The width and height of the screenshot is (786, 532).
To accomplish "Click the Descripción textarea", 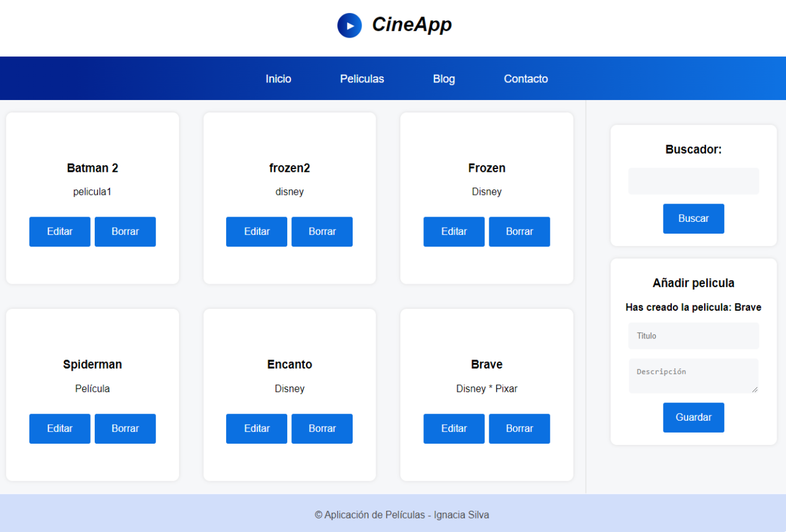I will [x=694, y=375].
